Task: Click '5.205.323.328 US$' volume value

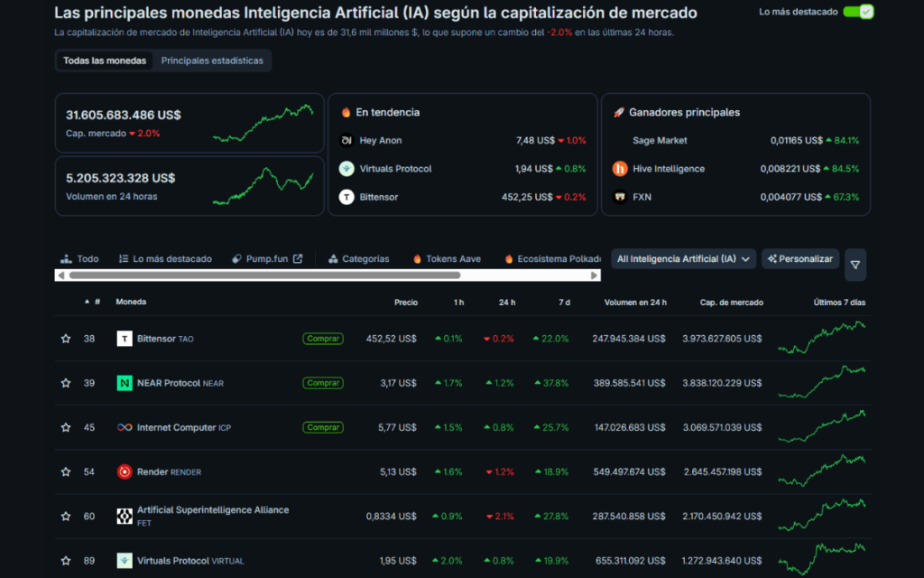Action: point(120,178)
